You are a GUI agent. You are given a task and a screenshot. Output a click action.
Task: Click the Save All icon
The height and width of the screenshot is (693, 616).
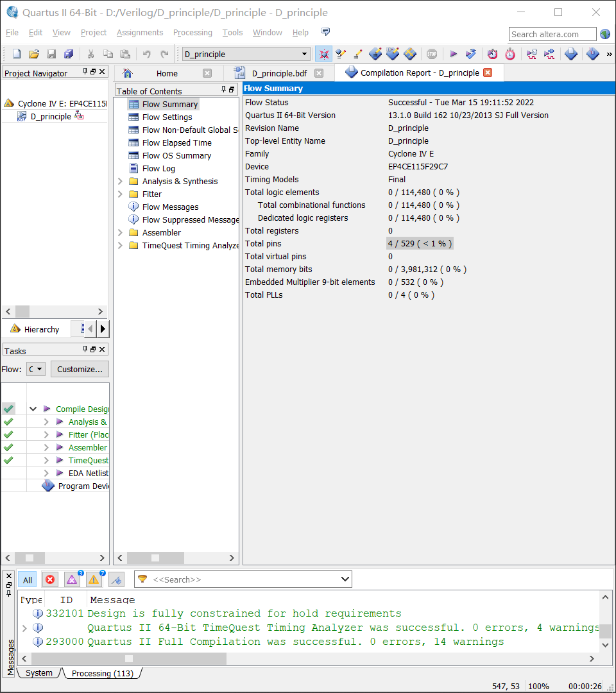[69, 54]
